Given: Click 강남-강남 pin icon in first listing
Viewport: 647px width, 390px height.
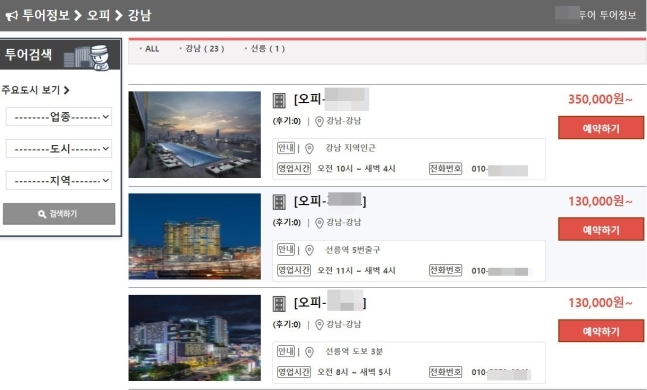Looking at the screenshot, I should (319, 121).
